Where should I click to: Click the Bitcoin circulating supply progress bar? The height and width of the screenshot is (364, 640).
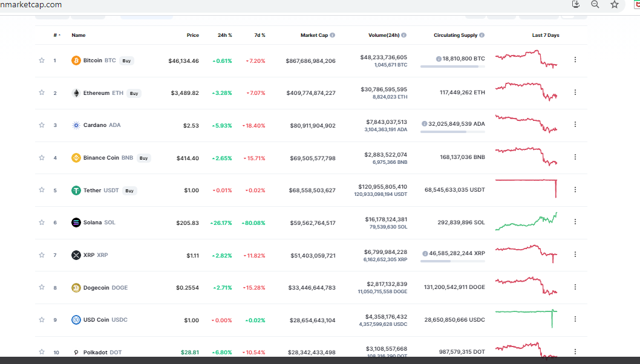452,67
